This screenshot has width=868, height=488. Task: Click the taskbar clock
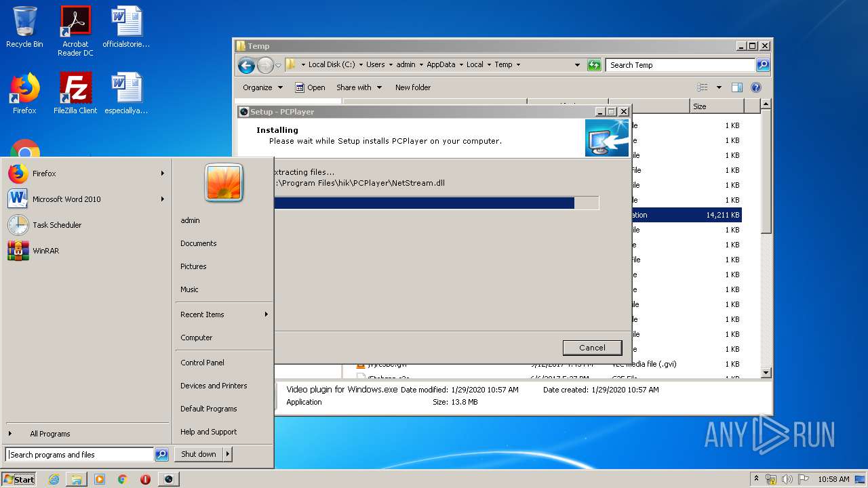(833, 479)
